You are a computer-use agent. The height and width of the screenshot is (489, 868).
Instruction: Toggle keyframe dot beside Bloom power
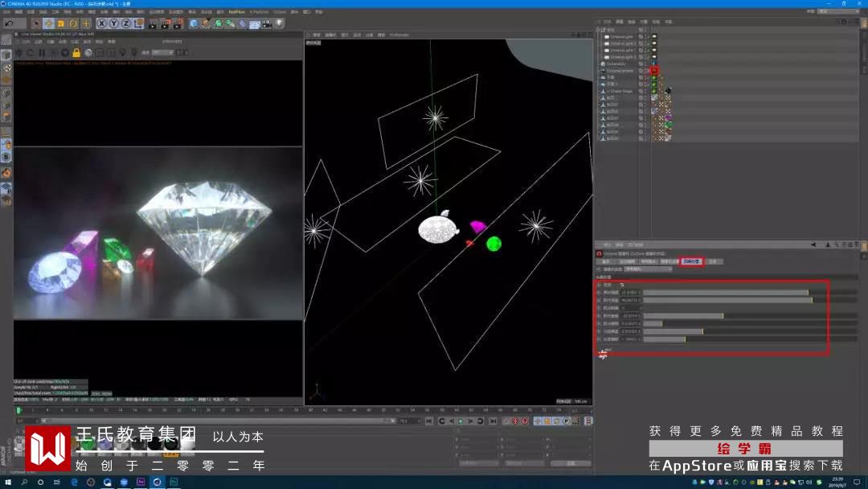[x=599, y=293]
